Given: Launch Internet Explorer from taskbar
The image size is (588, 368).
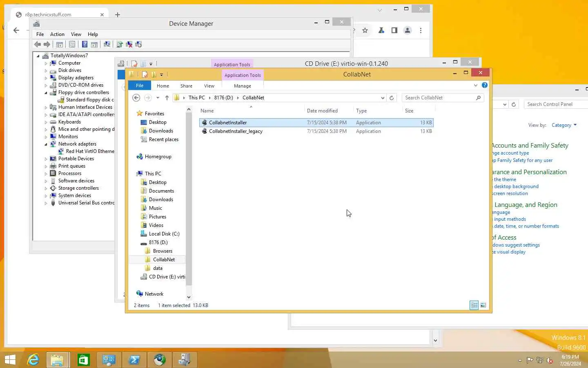Looking at the screenshot, I should point(33,360).
